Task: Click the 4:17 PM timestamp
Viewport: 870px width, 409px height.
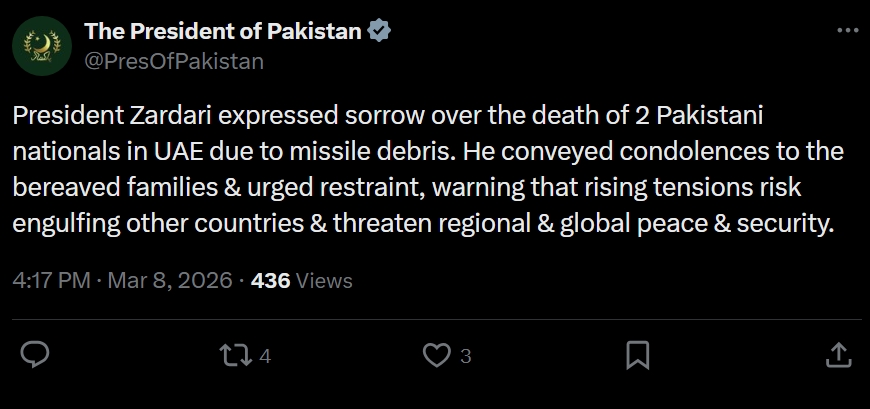Action: 51,281
